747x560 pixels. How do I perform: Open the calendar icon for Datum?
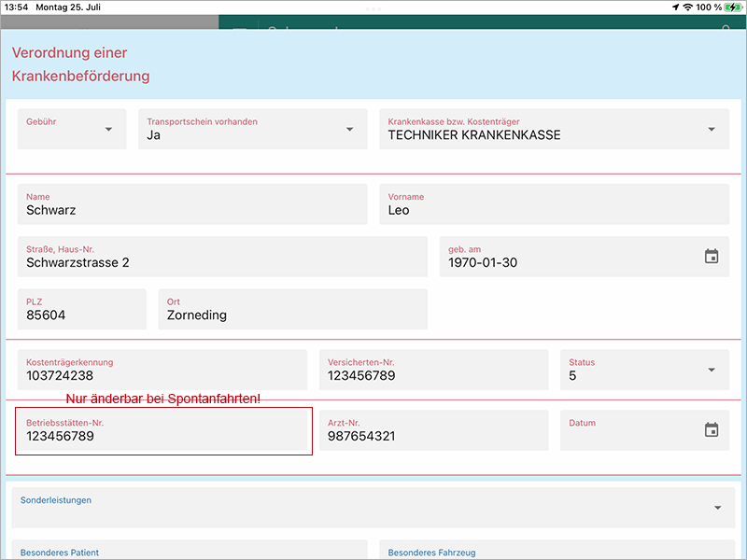coord(712,429)
